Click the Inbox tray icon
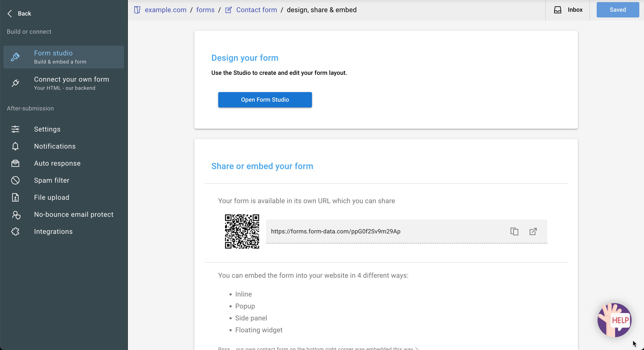Viewport: 644px width, 350px height. pyautogui.click(x=557, y=10)
